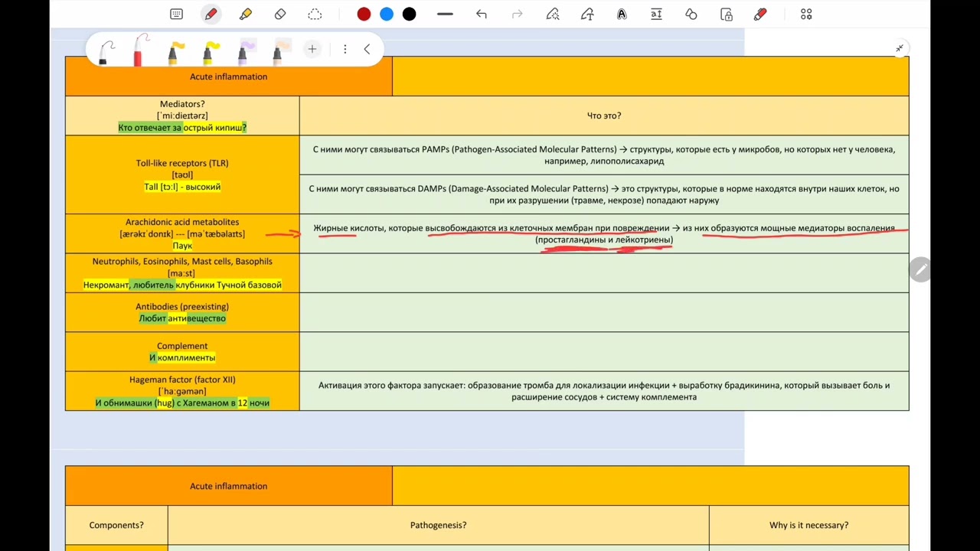Tap the floating pencil edit button

[x=921, y=269]
